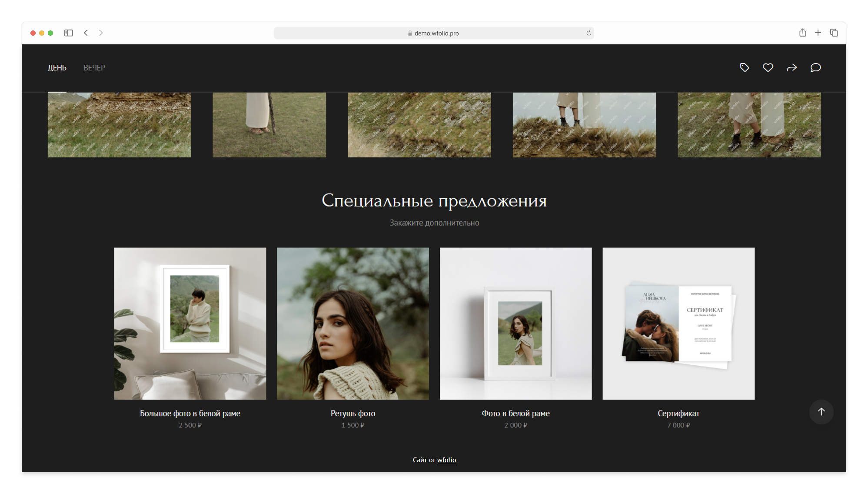Screen dimensions: 868x494
Task: Select Большое фото в белой раме image
Action: click(190, 324)
